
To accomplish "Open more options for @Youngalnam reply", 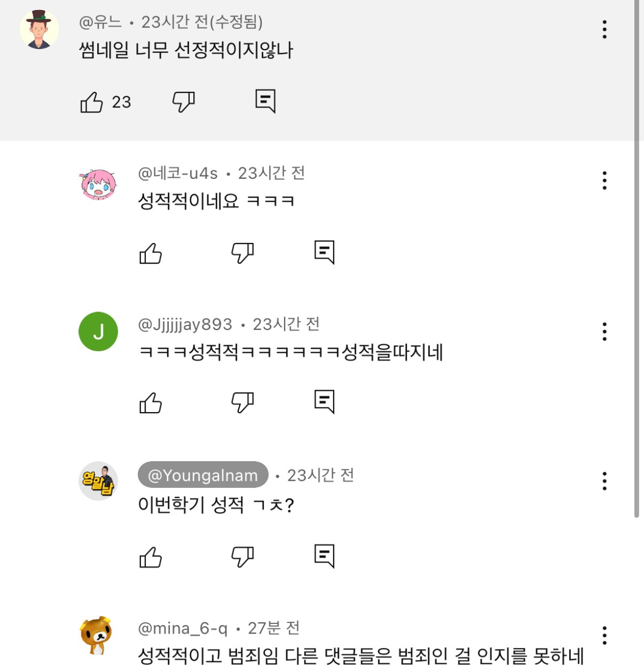I will pos(604,481).
